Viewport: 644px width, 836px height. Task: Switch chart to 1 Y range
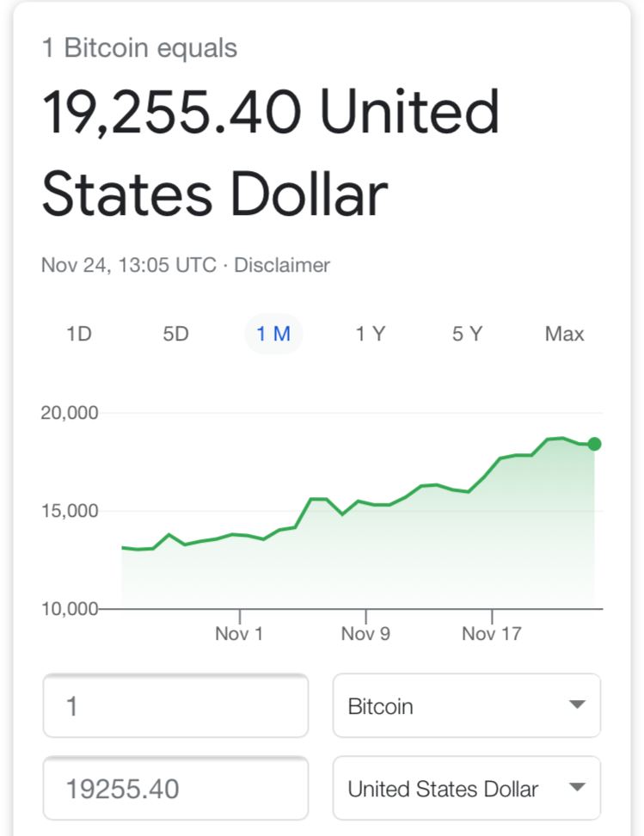370,334
